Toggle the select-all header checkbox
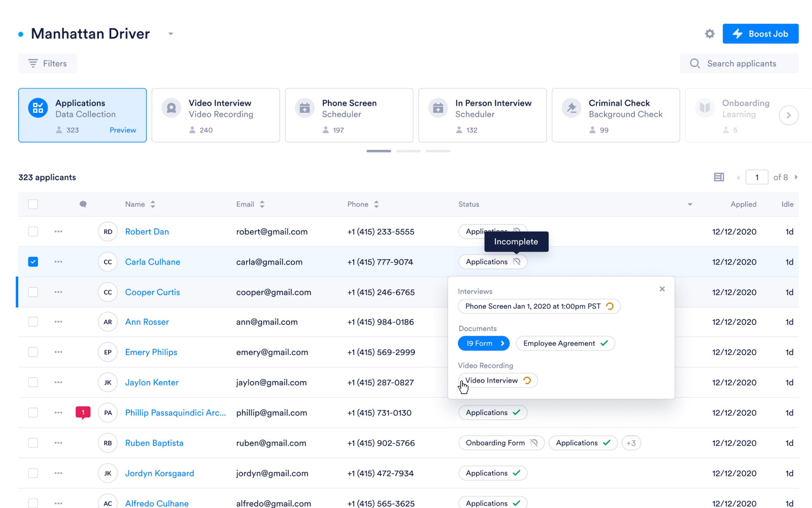Viewport: 812px width, 508px height. 33,204
